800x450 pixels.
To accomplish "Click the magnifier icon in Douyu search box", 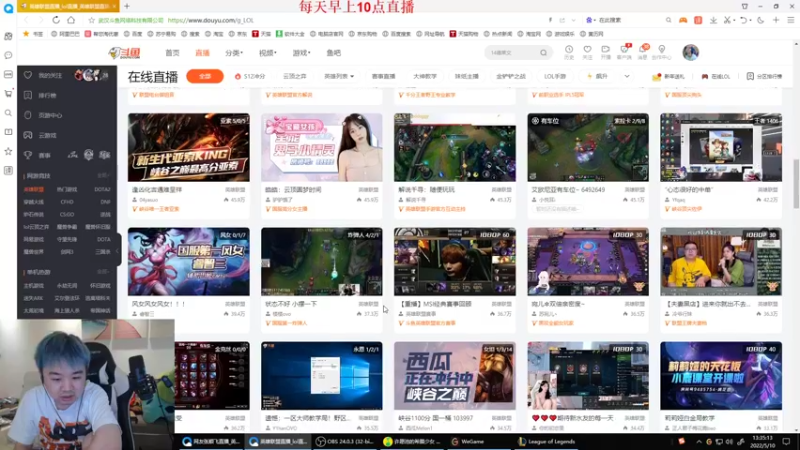I will 543,53.
